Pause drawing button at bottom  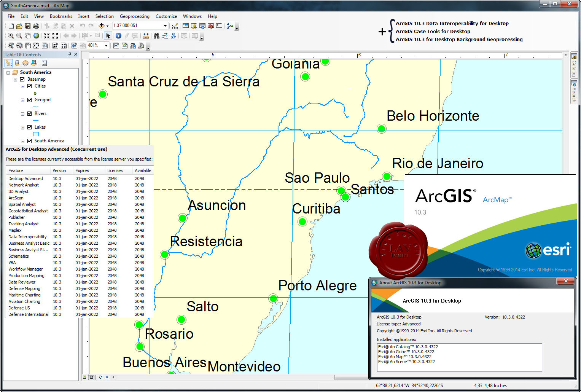(107, 377)
